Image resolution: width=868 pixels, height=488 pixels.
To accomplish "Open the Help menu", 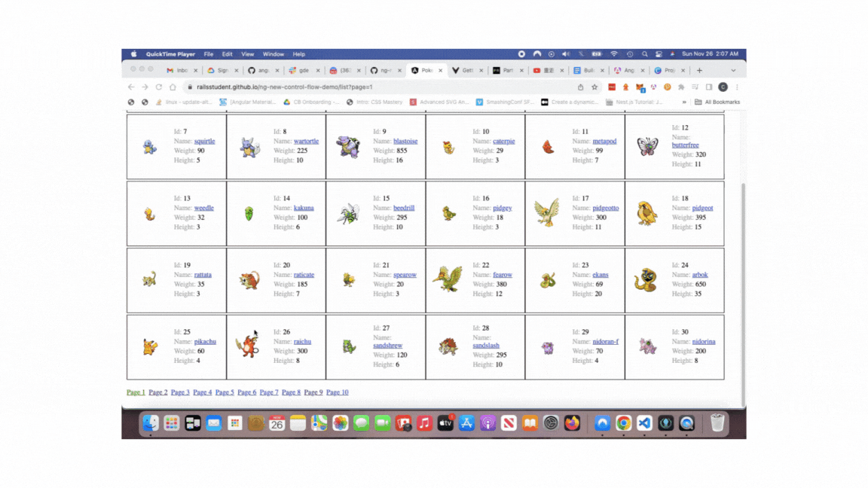I will [299, 54].
